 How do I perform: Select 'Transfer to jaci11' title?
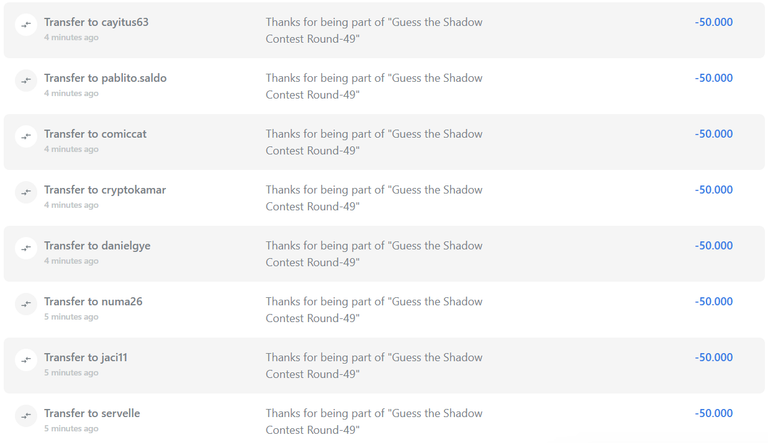point(86,357)
